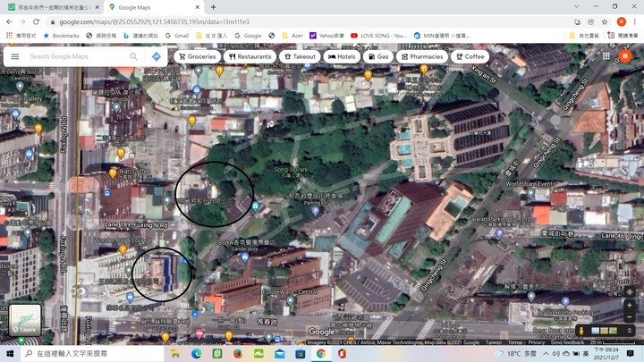Open the Privacy link in map footer
Screen dimensions: 644x362
pos(536,341)
